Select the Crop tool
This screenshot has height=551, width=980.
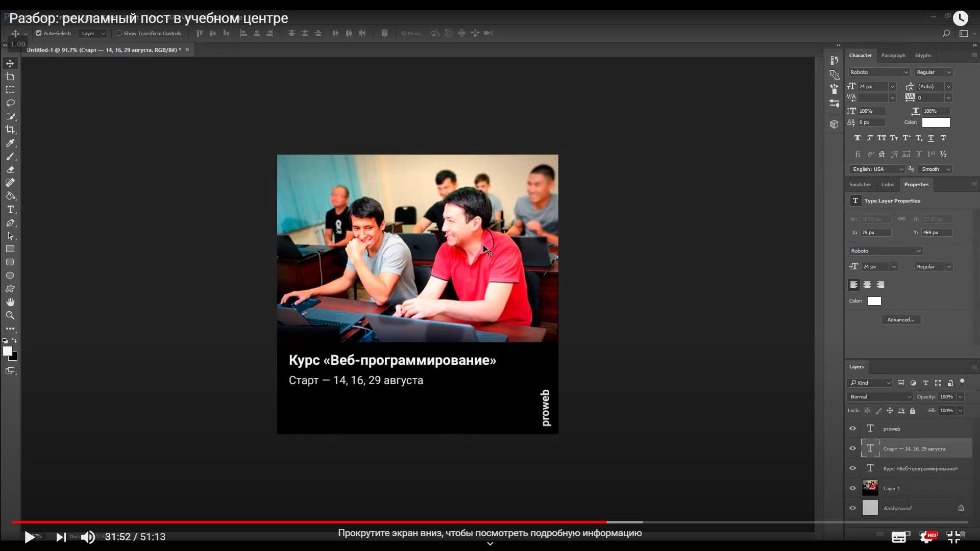click(x=10, y=130)
